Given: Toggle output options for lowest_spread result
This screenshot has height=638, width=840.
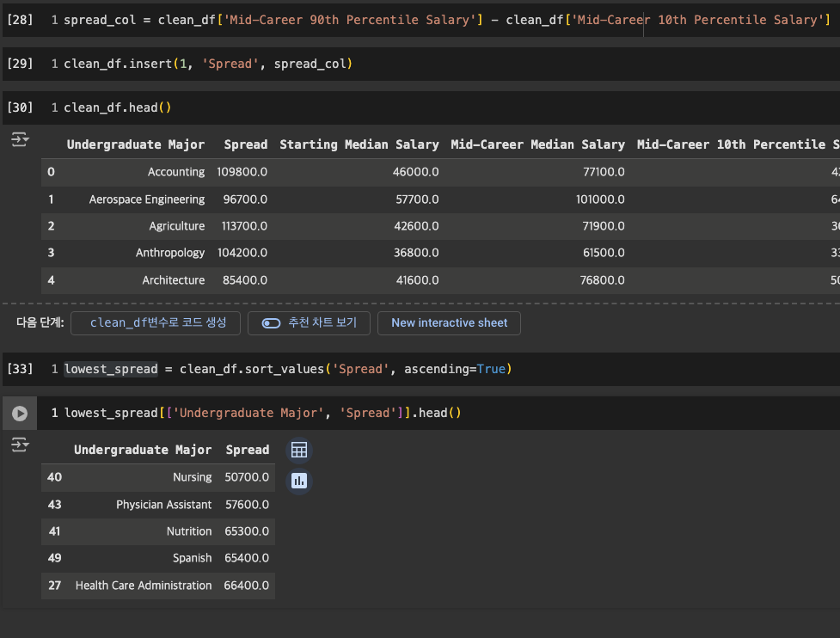Looking at the screenshot, I should pos(20,445).
